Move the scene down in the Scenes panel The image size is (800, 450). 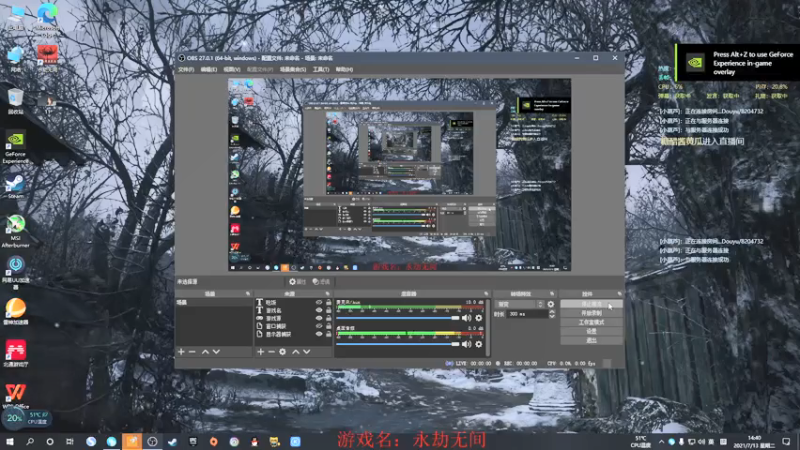[x=216, y=352]
